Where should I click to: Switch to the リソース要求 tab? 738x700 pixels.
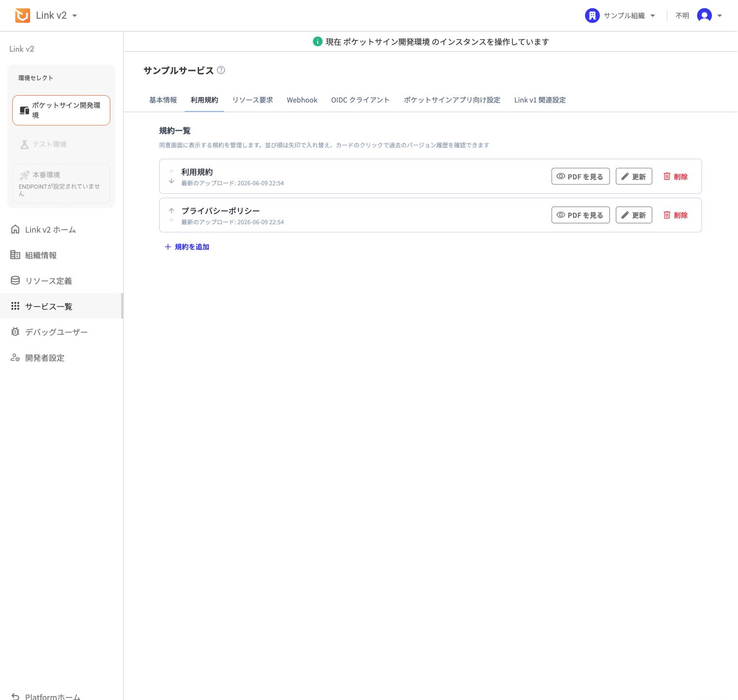click(253, 100)
